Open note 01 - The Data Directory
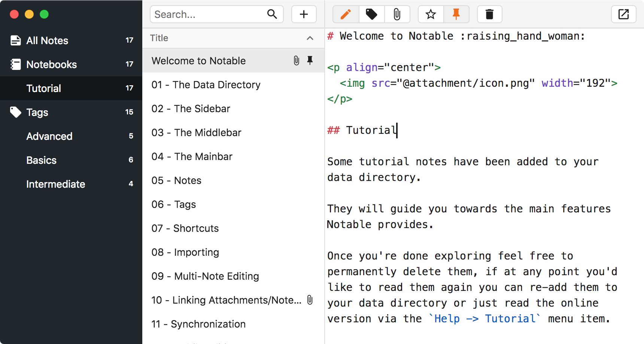Screen dimensions: 644x344 tap(233, 85)
